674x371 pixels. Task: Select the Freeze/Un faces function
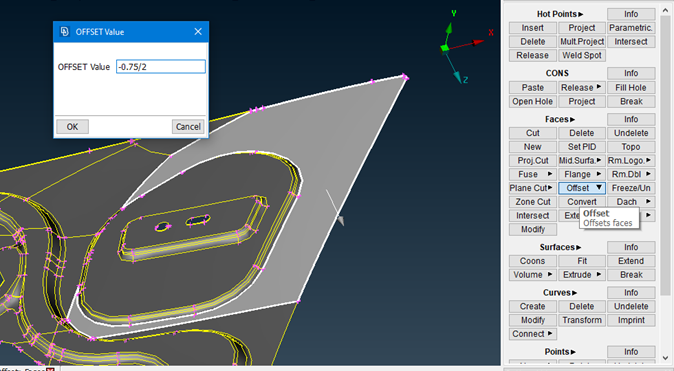tap(631, 188)
